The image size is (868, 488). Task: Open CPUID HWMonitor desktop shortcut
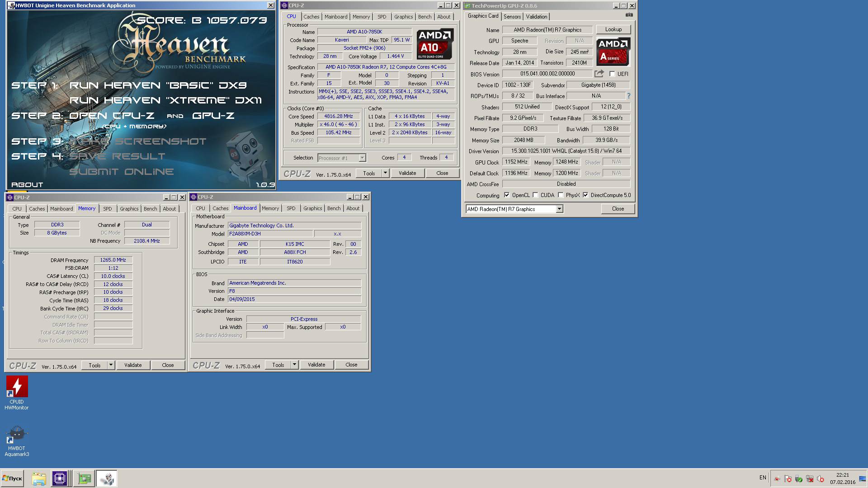click(17, 392)
